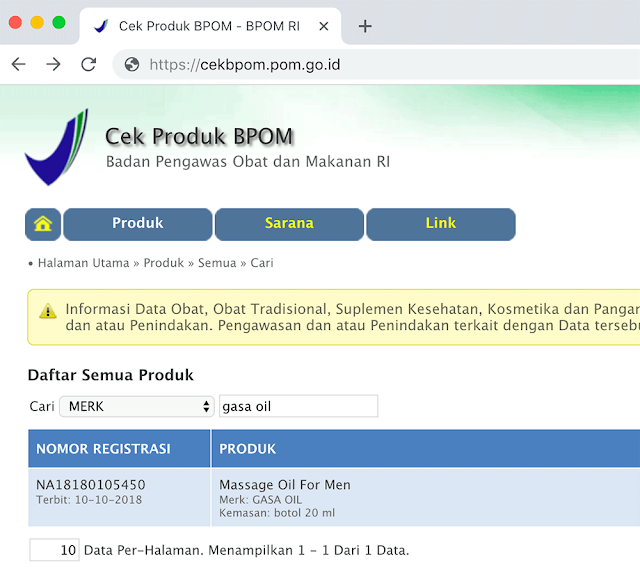Click the yellow Informasi Data Obat notice text
This screenshot has width=640, height=582.
pos(353,317)
